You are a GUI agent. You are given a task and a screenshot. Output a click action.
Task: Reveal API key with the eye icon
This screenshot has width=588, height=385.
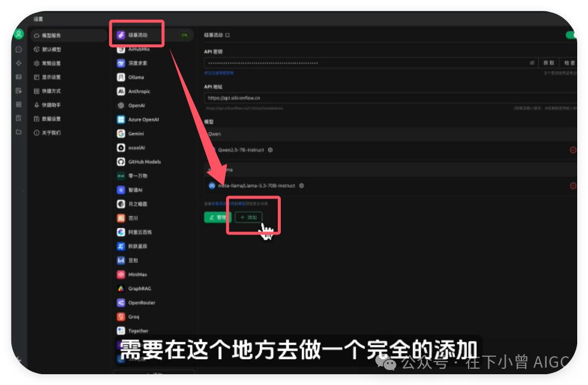point(532,63)
